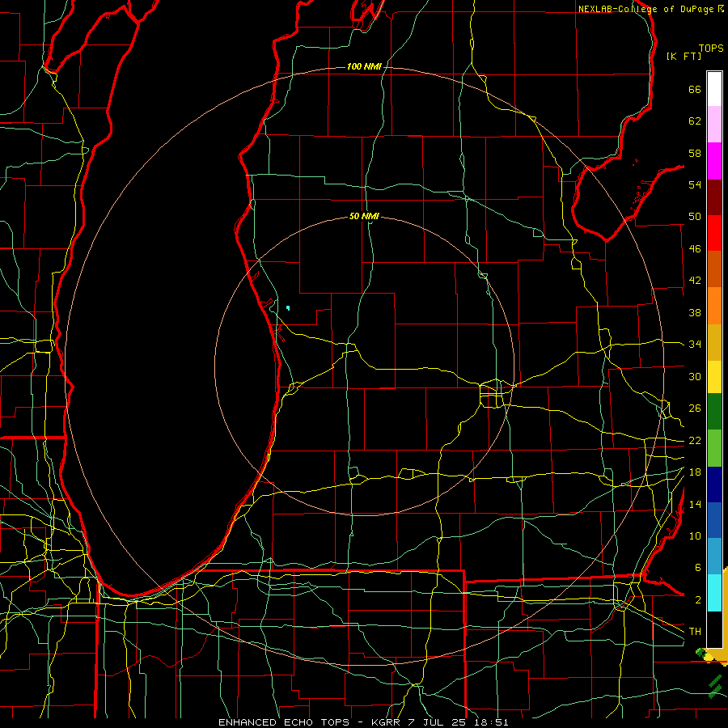Click the "7 JUL 25" date in caption
Image resolution: width=728 pixels, height=728 pixels.
click(438, 722)
